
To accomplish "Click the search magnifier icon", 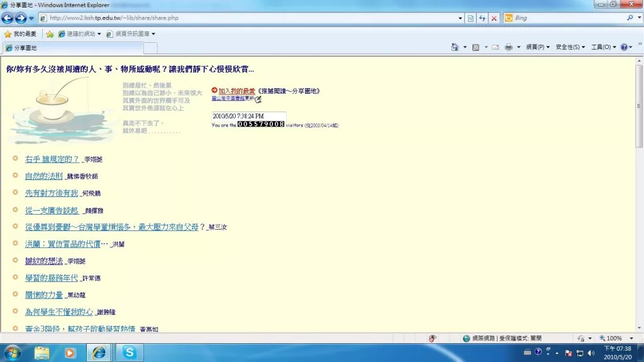I will tap(630, 18).
